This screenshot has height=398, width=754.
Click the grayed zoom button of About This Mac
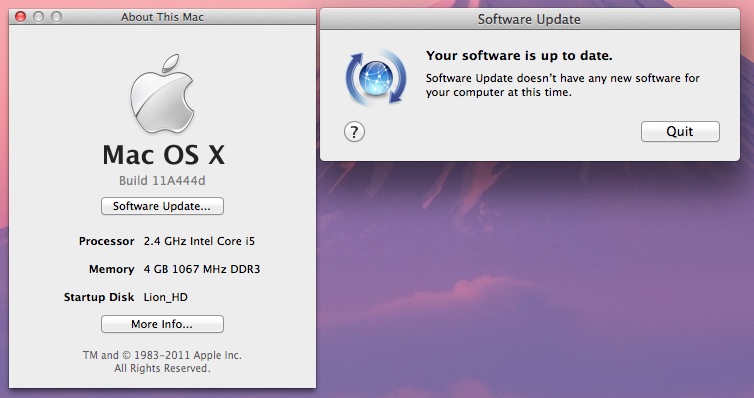pos(56,17)
